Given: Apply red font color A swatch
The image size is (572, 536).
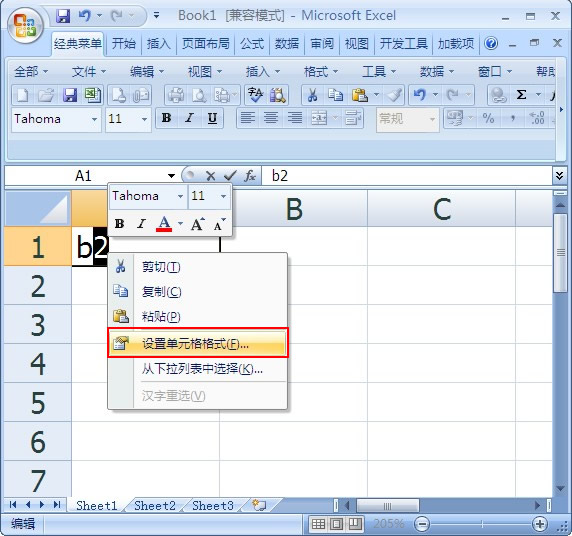Looking at the screenshot, I should coord(164,223).
